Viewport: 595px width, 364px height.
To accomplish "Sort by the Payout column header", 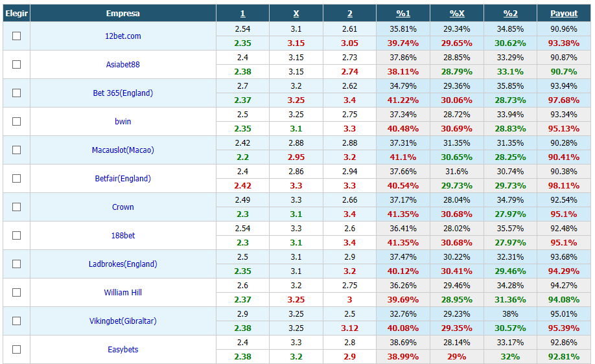I will [x=564, y=14].
